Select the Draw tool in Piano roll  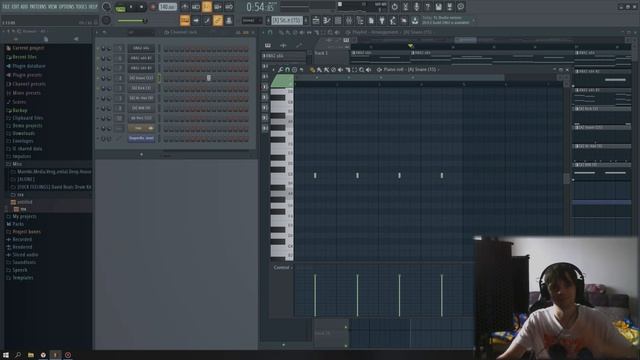[312, 70]
